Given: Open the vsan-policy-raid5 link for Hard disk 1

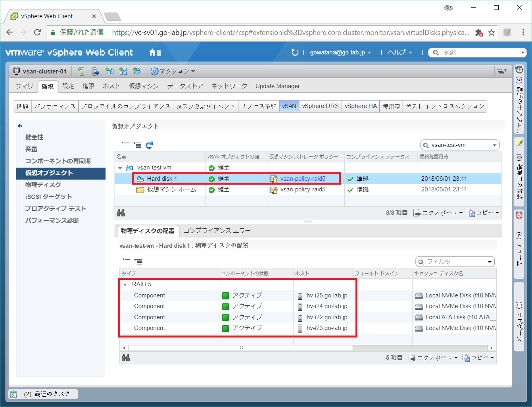Looking at the screenshot, I should point(303,179).
